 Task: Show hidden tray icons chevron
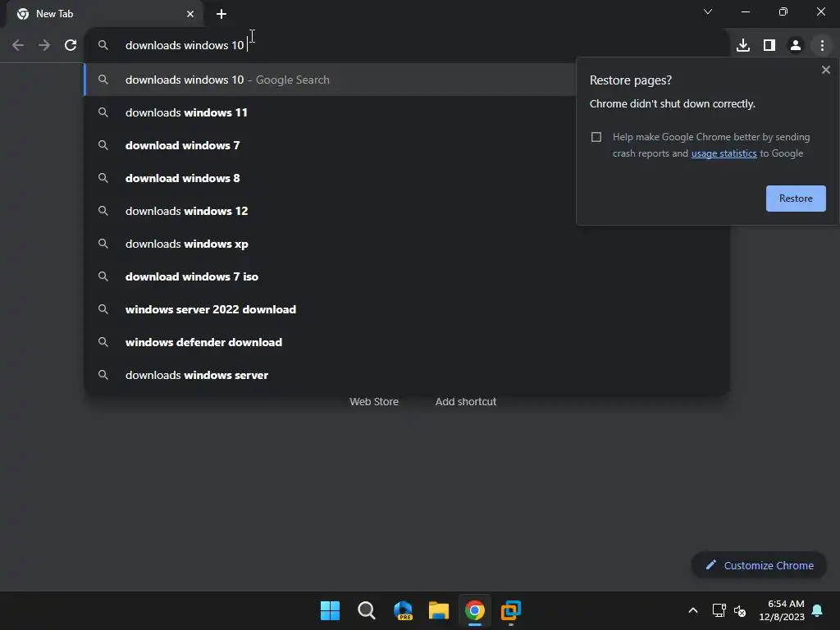pyautogui.click(x=692, y=610)
